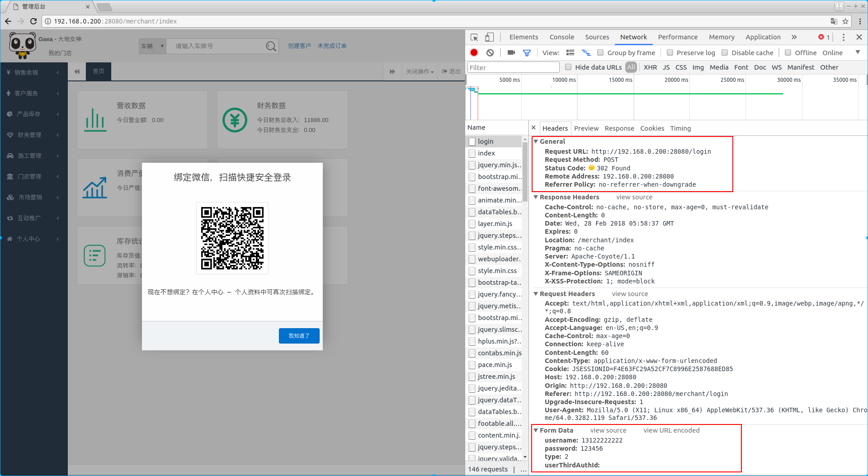This screenshot has height=476, width=868.
Task: Show the overview waterfall view icon
Action: point(586,53)
